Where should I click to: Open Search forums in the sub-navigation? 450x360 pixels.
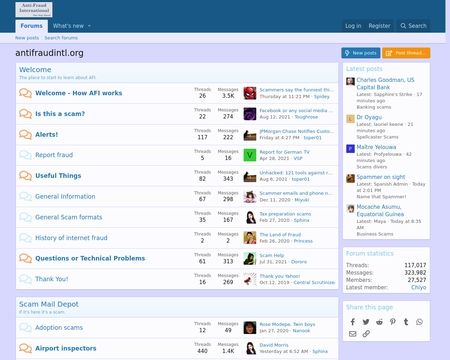pyautogui.click(x=61, y=38)
